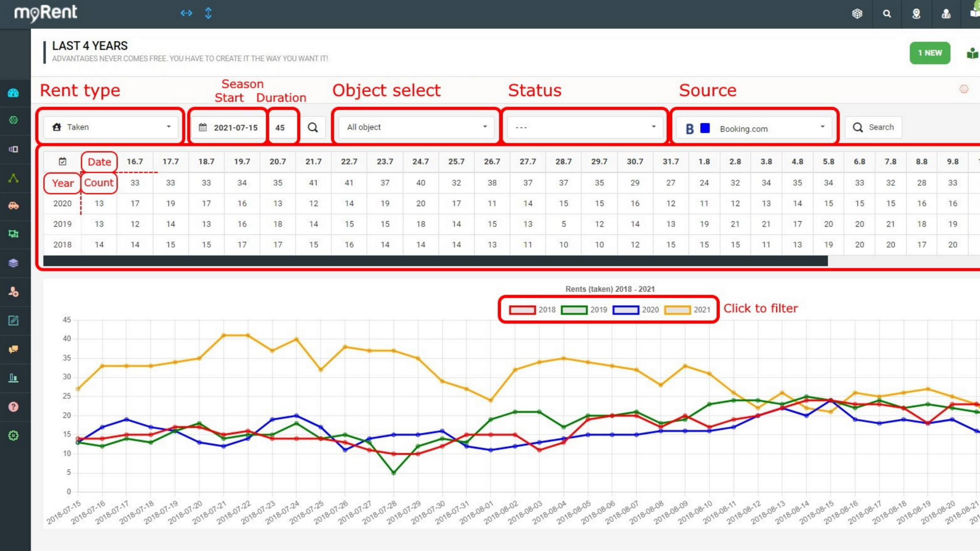The image size is (980, 551).
Task: Click the green 1 NEW button
Action: click(930, 53)
